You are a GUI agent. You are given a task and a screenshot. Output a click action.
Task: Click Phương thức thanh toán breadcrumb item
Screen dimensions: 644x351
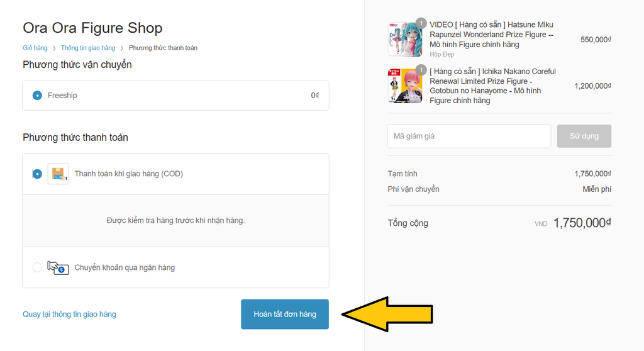point(163,48)
